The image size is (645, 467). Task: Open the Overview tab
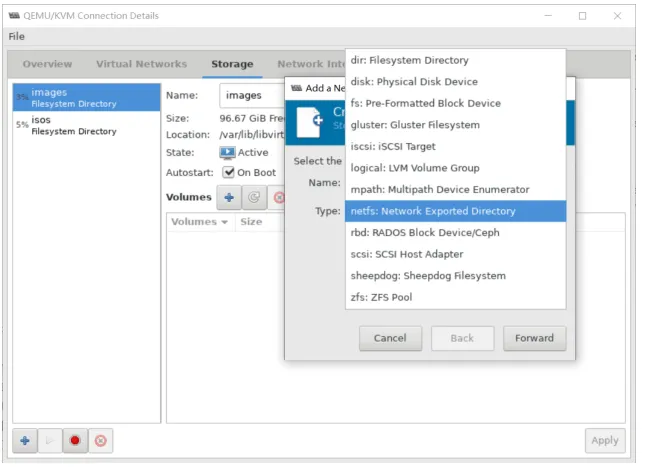click(47, 64)
